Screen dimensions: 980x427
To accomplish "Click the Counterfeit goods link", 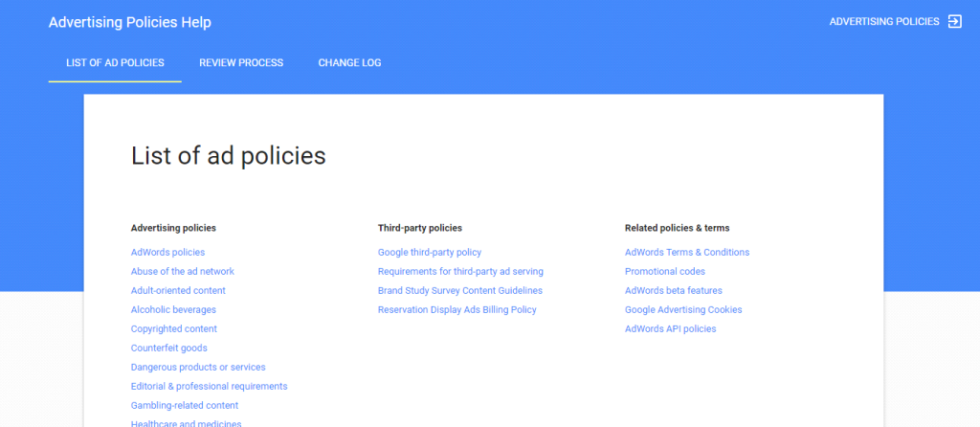I will click(x=168, y=348).
